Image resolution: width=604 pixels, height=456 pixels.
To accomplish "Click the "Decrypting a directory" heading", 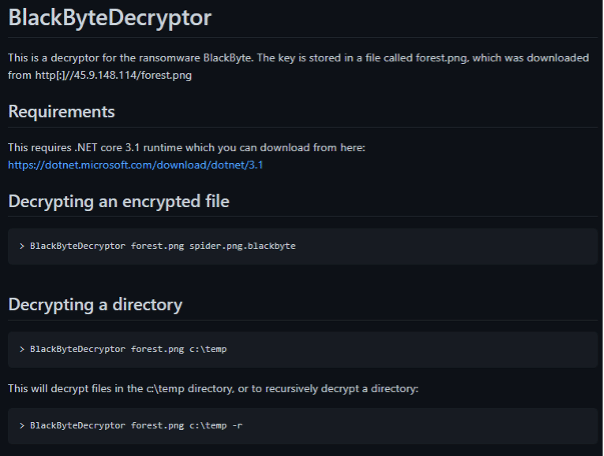I will pyautogui.click(x=96, y=304).
